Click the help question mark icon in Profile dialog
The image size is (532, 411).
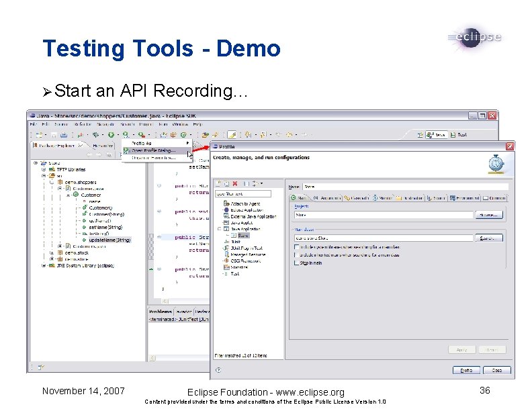pos(218,369)
